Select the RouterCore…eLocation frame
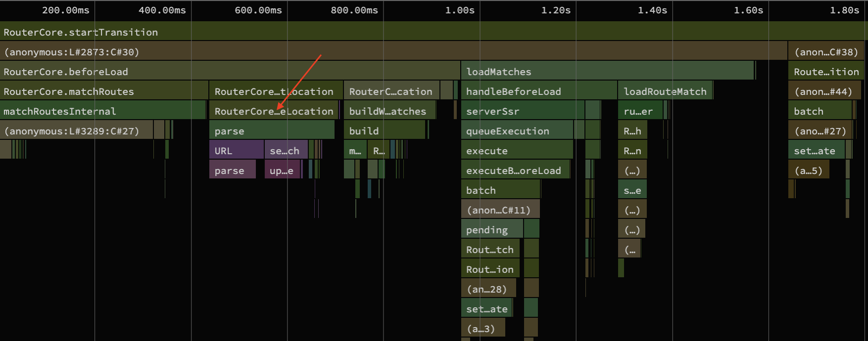The image size is (868, 341). [x=274, y=111]
